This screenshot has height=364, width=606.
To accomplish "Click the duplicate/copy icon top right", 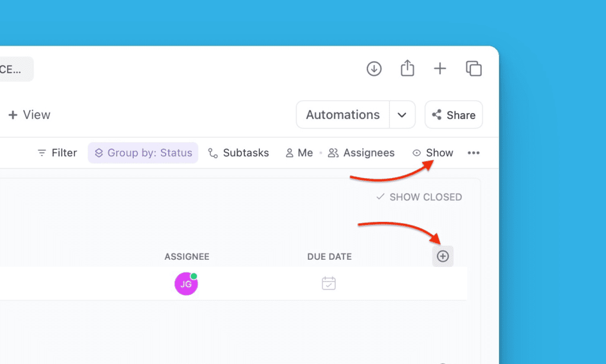I will (473, 69).
